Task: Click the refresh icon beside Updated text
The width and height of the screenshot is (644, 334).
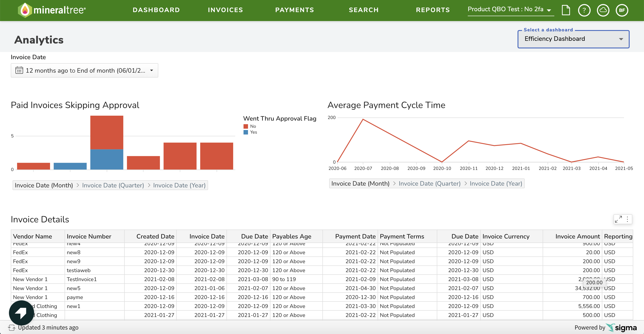Action: pyautogui.click(x=11, y=327)
